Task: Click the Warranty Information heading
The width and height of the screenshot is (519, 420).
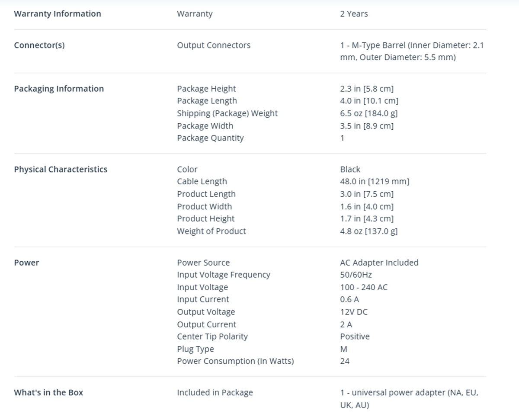Action: click(x=58, y=14)
